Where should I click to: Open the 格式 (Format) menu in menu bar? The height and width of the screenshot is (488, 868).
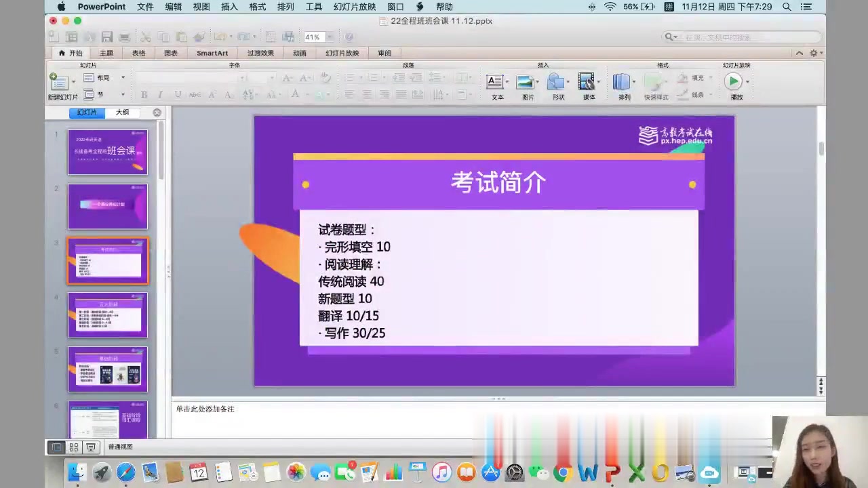(258, 7)
